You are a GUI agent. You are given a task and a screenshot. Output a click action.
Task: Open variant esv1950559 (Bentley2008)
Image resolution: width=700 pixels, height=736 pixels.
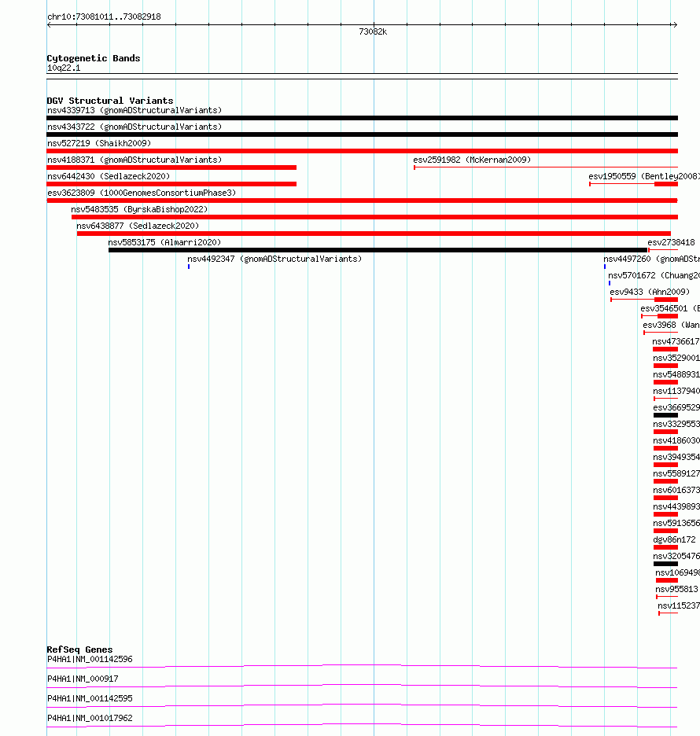644,176
